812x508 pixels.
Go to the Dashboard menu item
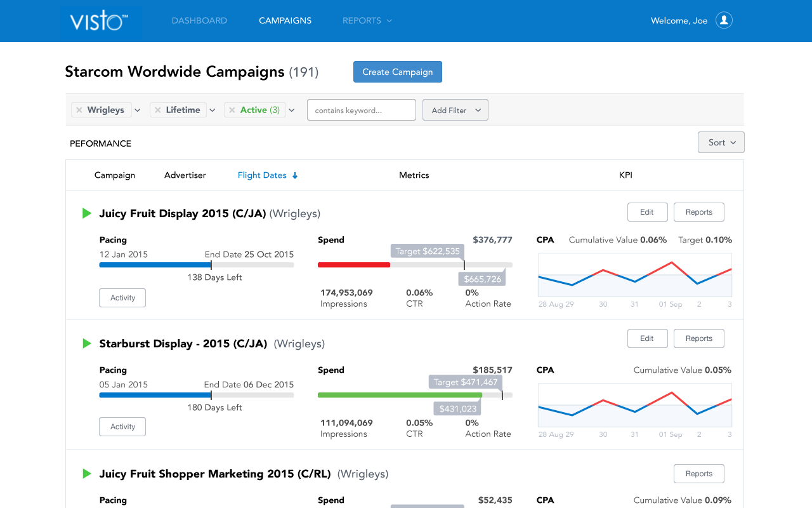tap(199, 20)
